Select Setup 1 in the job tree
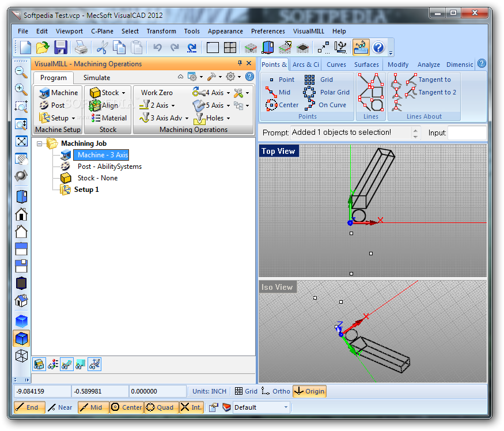Image resolution: width=504 pixels, height=431 pixels. pos(86,190)
